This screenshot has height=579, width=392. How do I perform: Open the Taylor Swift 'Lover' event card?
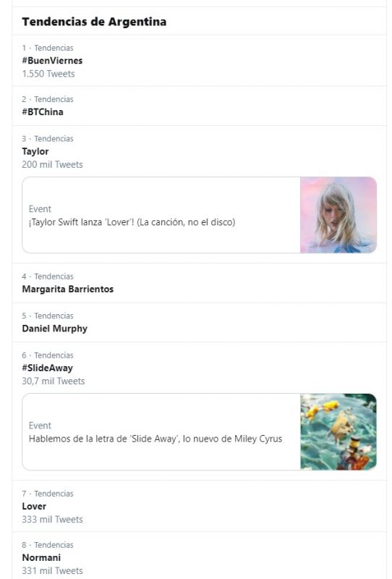pyautogui.click(x=200, y=215)
